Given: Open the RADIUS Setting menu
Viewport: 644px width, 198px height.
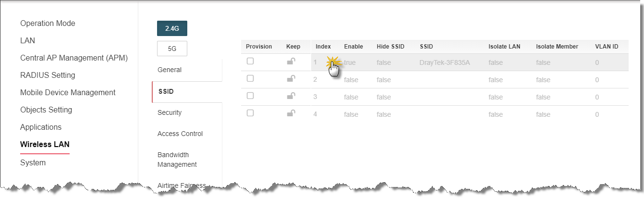Looking at the screenshot, I should (x=48, y=75).
